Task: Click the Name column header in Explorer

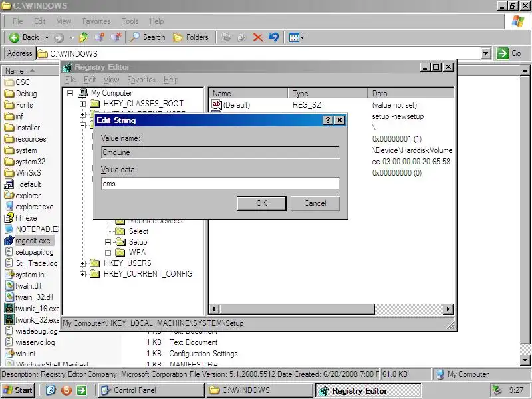Action: (x=31, y=71)
